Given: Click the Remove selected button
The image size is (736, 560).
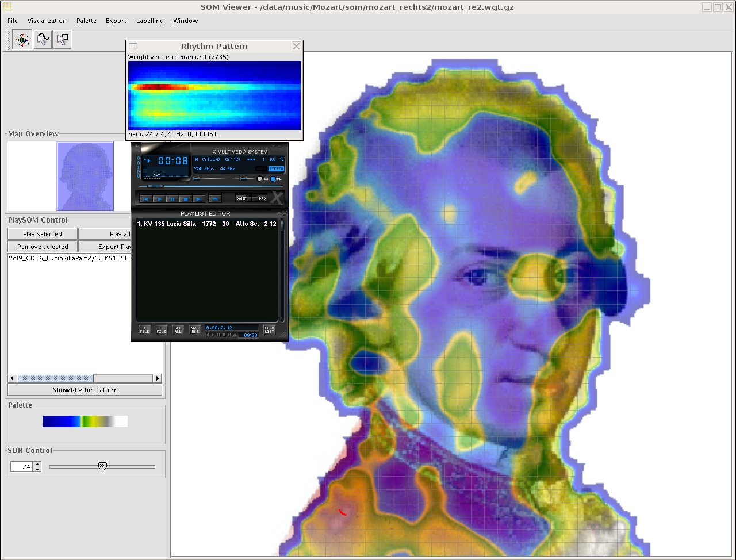Looking at the screenshot, I should pos(43,247).
